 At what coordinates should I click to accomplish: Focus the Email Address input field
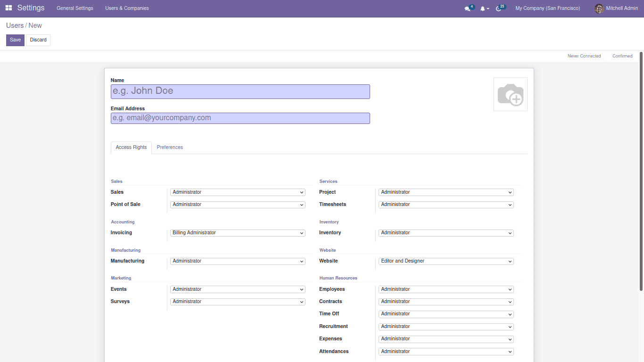click(240, 118)
